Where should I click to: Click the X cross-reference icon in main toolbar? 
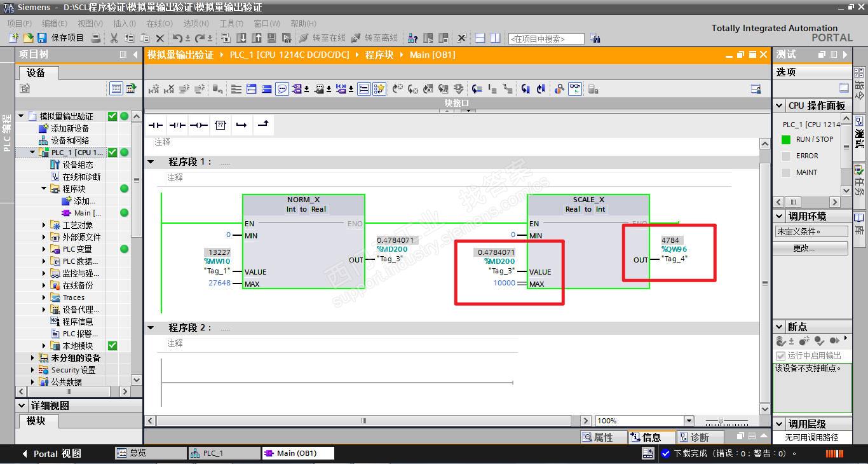click(x=462, y=38)
